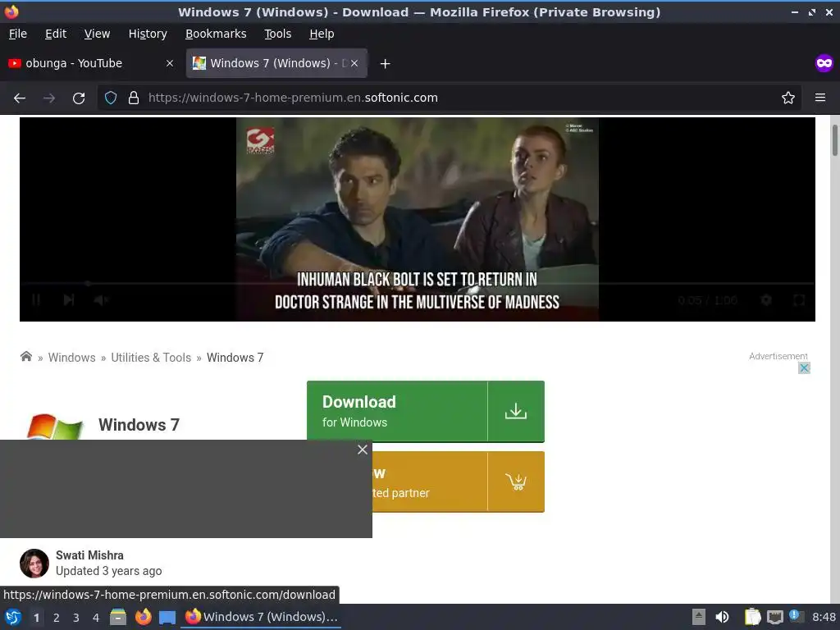This screenshot has width=840, height=630.
Task: Bookmark this page with the star
Action: click(788, 98)
